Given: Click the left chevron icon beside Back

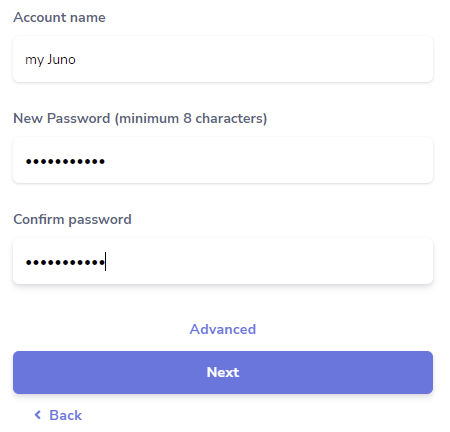Looking at the screenshot, I should 38,415.
